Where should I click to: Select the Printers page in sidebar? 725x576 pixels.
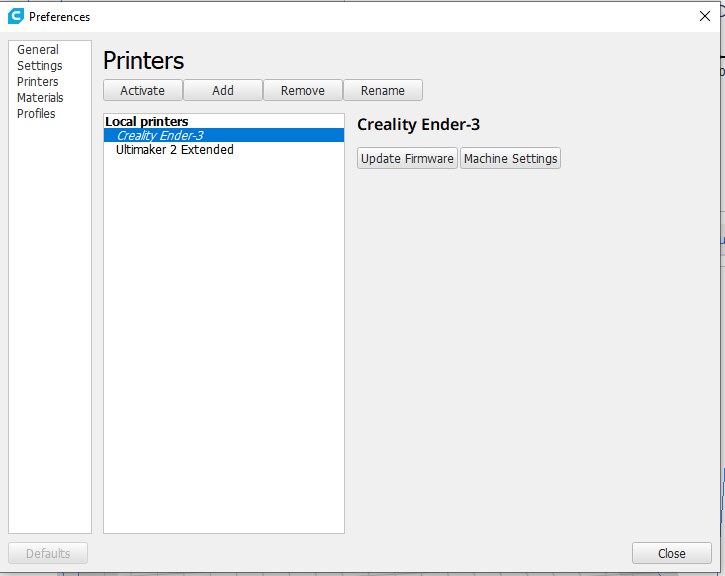point(38,81)
